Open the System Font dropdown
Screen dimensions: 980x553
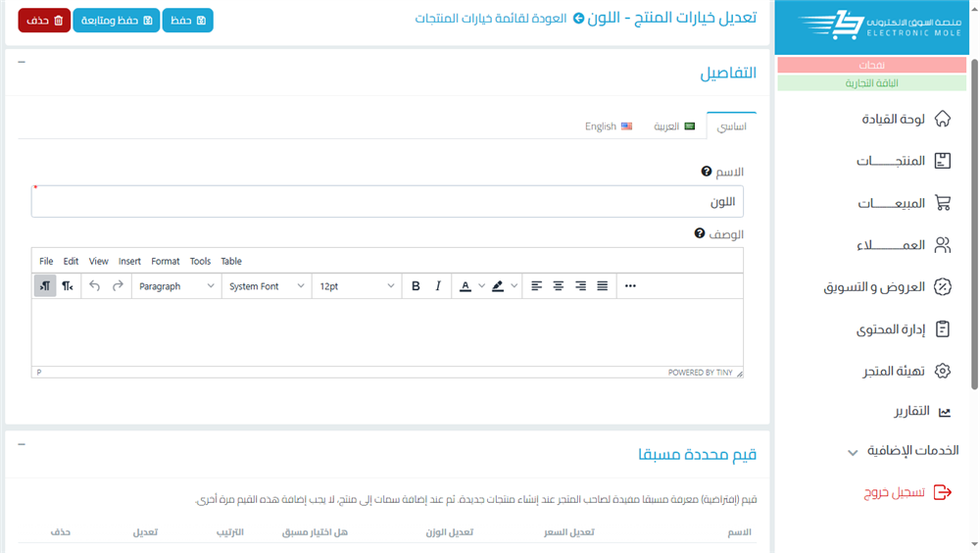coord(267,286)
